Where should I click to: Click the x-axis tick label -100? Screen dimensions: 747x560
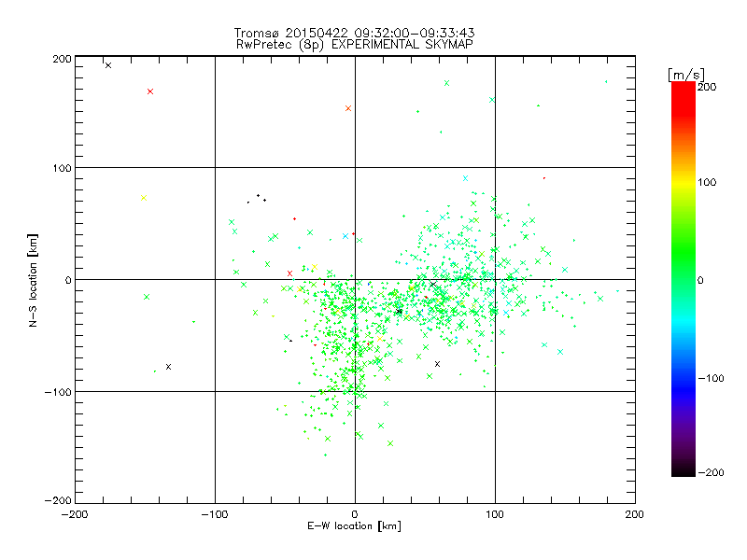tap(215, 514)
